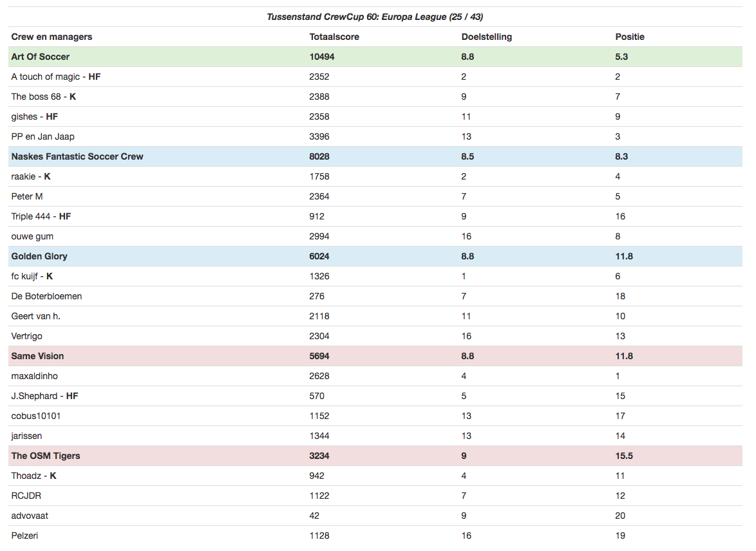The height and width of the screenshot is (551, 756).
Task: Select manager maxaldinho
Action: pyautogui.click(x=35, y=376)
